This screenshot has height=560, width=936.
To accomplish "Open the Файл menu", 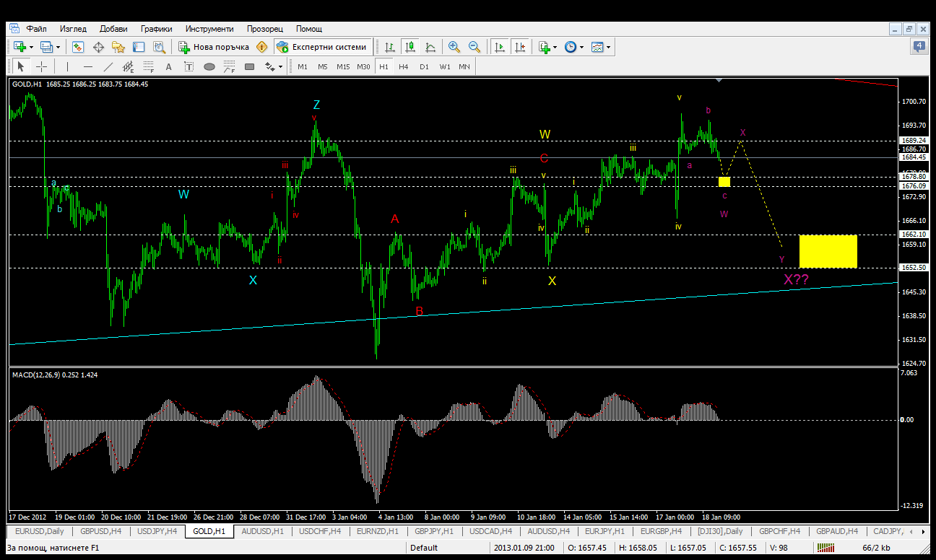I will point(37,29).
